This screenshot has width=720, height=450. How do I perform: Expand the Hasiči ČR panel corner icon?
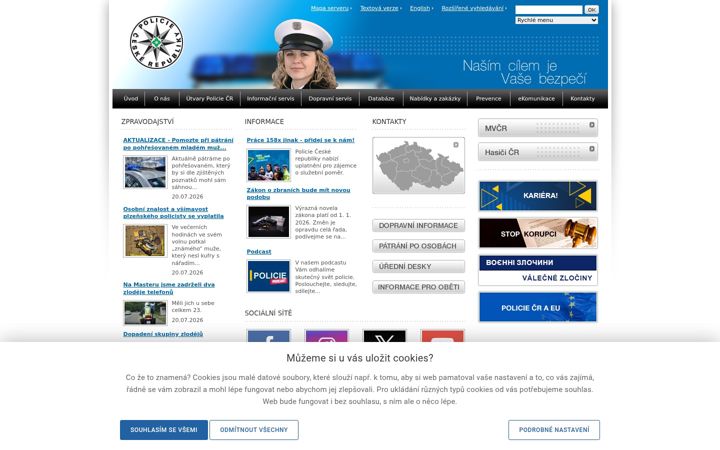click(592, 148)
